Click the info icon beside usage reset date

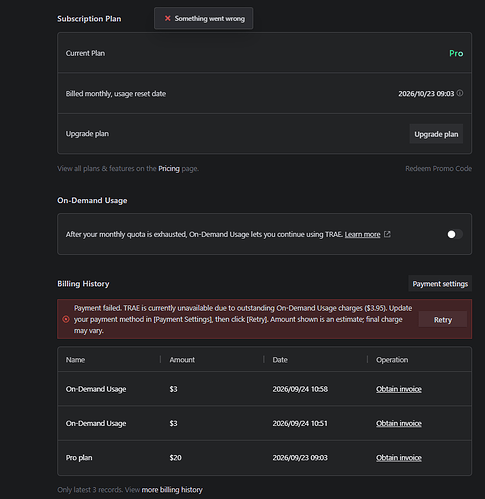[x=460, y=93]
